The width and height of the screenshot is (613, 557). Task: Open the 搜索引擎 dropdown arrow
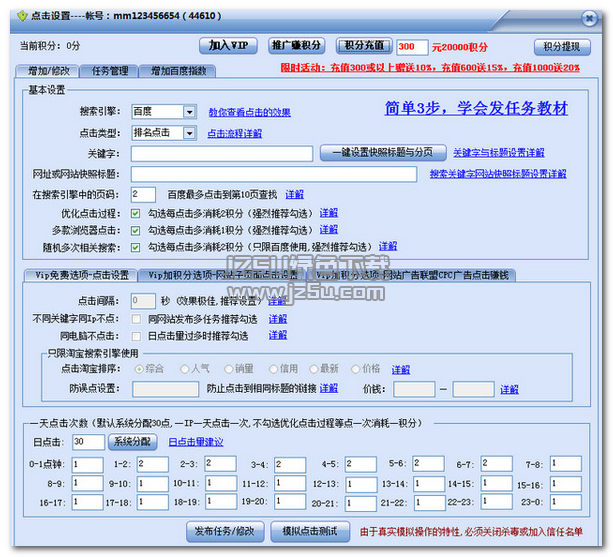pos(189,112)
